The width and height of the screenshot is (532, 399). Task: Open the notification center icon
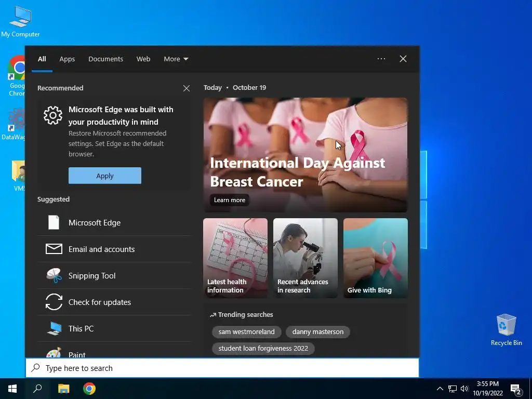[516, 390]
